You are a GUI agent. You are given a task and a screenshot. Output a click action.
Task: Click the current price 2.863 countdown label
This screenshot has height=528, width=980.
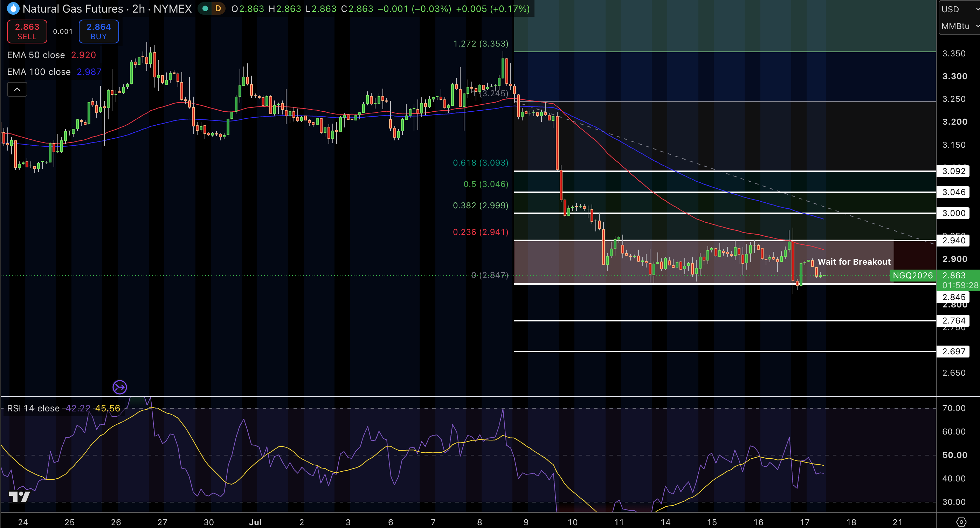tap(958, 280)
